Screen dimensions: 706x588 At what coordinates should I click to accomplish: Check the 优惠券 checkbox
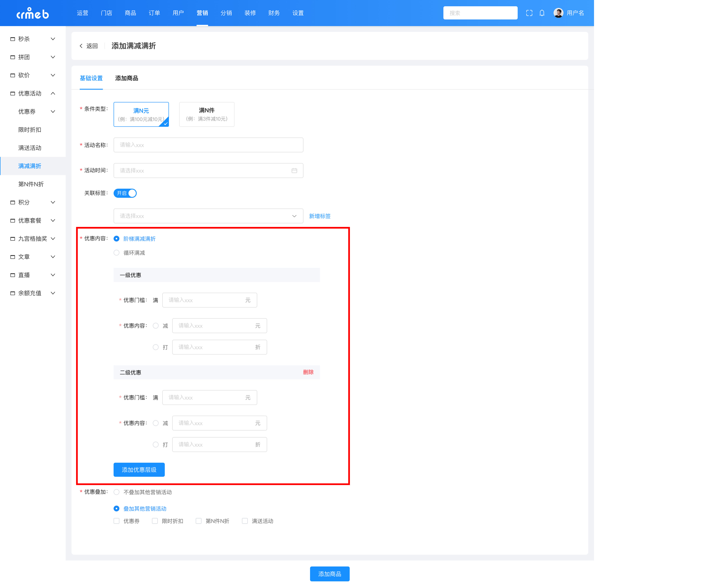[116, 521]
